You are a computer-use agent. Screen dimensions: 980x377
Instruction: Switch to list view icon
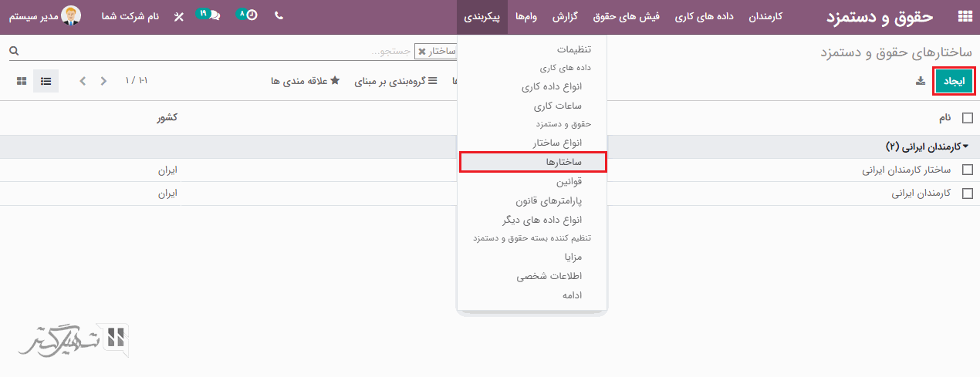(x=46, y=81)
